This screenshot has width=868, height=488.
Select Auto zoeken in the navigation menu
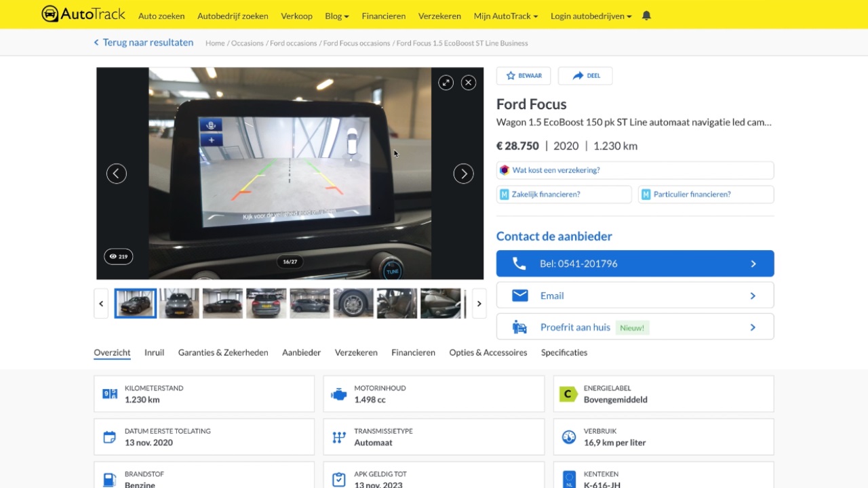[x=161, y=16]
